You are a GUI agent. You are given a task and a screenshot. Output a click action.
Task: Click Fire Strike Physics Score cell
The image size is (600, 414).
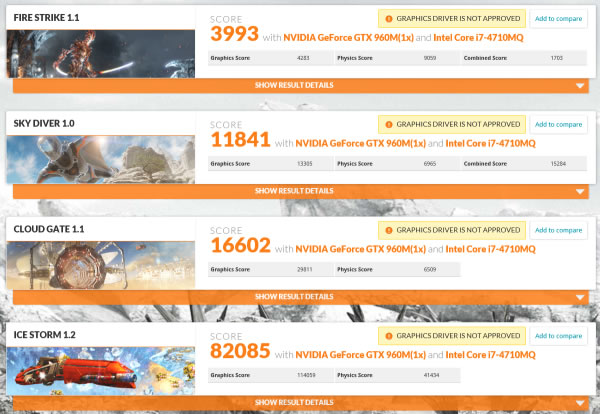(397, 58)
